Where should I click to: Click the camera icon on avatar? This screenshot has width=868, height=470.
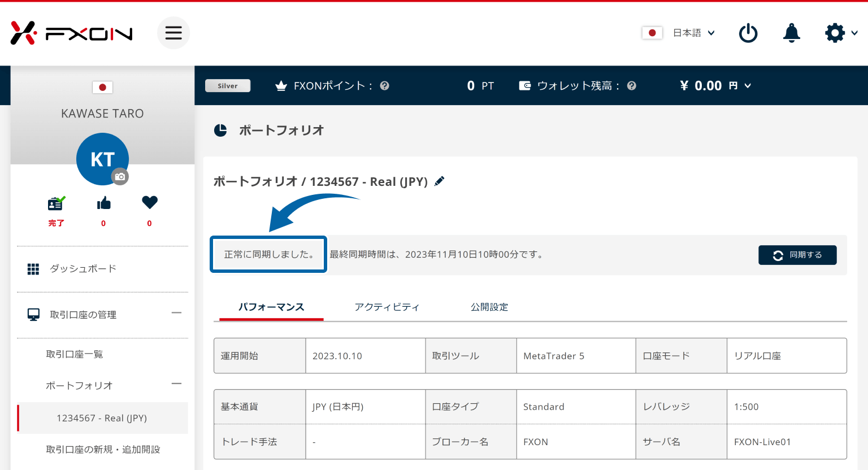click(x=120, y=177)
